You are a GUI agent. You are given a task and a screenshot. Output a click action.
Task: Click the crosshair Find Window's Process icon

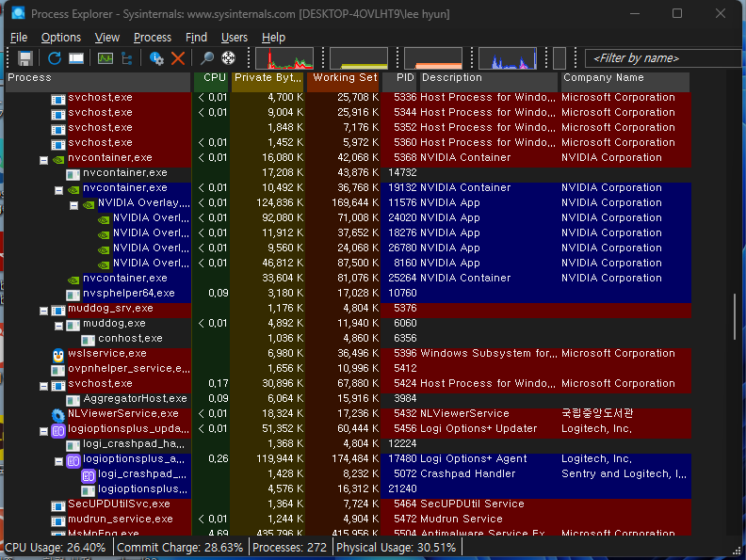point(228,58)
